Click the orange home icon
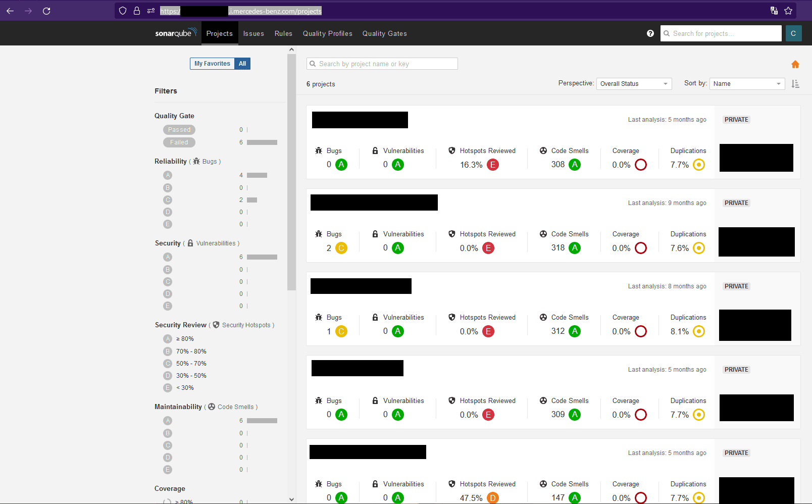 pyautogui.click(x=795, y=64)
